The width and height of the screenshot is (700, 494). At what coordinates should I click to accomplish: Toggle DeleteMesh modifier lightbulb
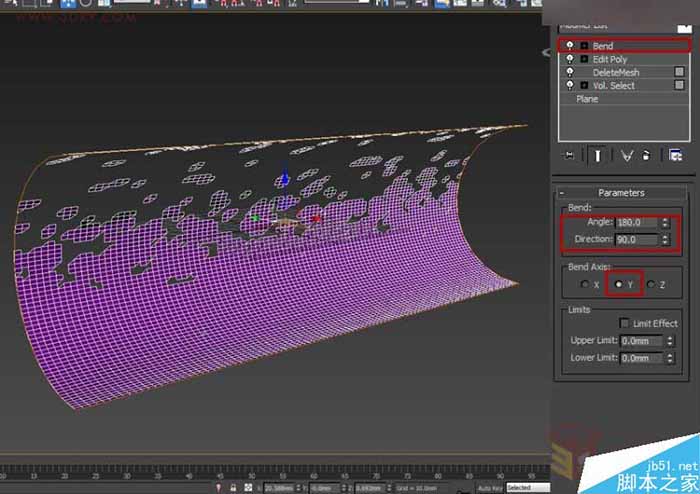(x=568, y=72)
